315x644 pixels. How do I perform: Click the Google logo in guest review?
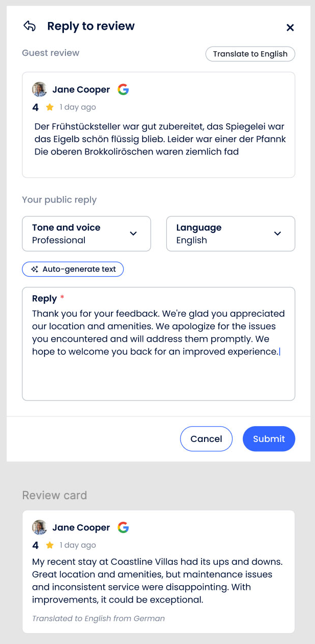(123, 90)
